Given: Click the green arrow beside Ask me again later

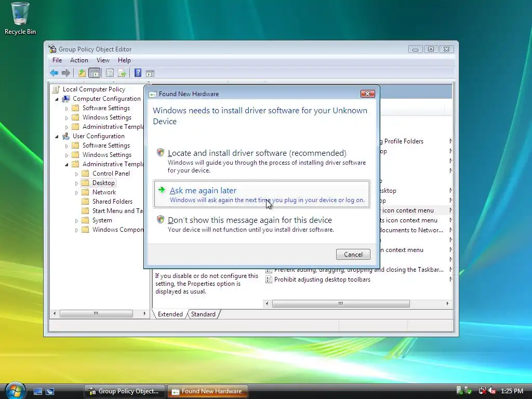Looking at the screenshot, I should click(x=162, y=190).
